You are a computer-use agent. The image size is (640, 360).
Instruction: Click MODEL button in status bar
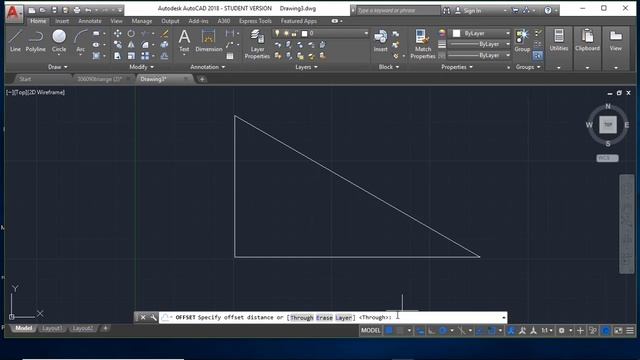371,331
